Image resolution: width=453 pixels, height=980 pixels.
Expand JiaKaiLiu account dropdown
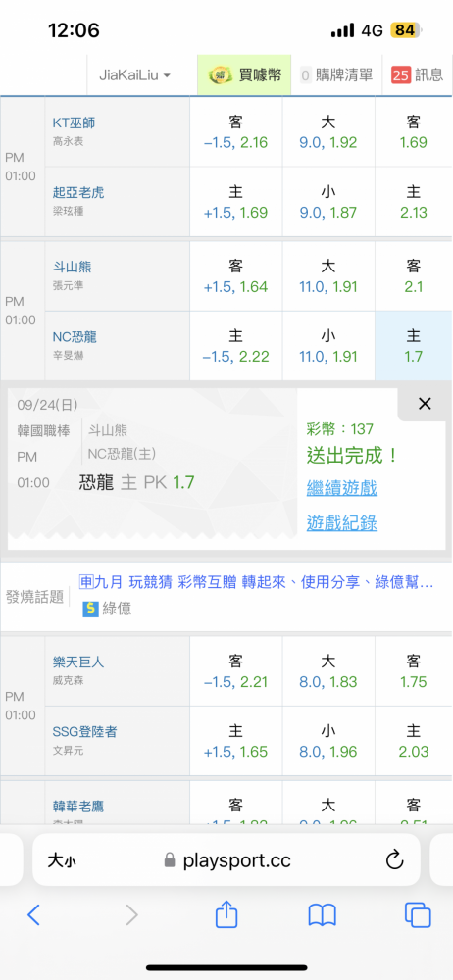pyautogui.click(x=134, y=75)
